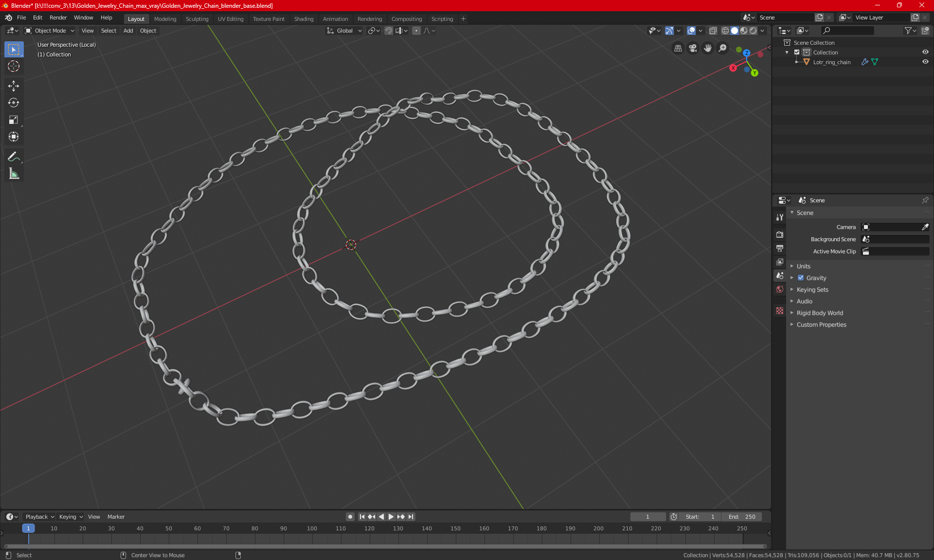
Task: Toggle X-ray mode in viewport header
Action: (713, 31)
